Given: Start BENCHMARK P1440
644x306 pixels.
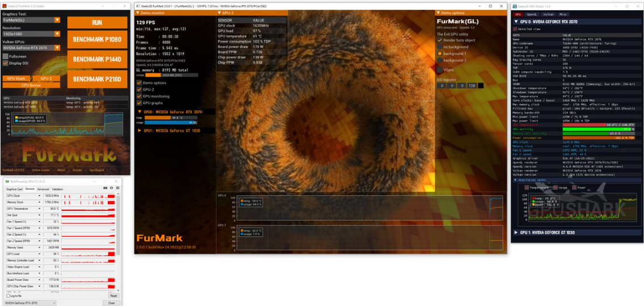Looking at the screenshot, I should 98,59.
